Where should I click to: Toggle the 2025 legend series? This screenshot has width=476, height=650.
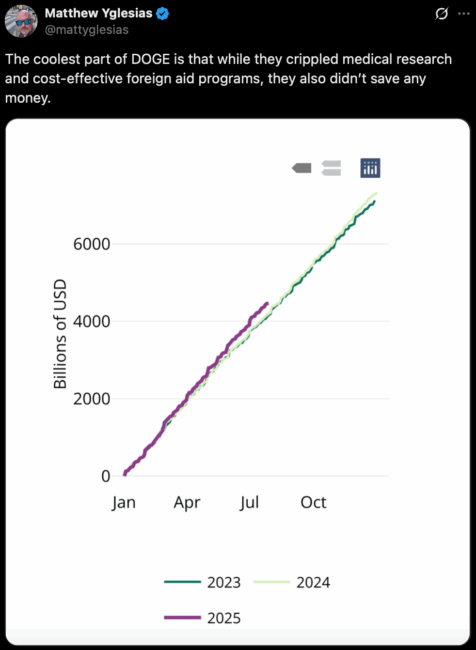click(202, 618)
